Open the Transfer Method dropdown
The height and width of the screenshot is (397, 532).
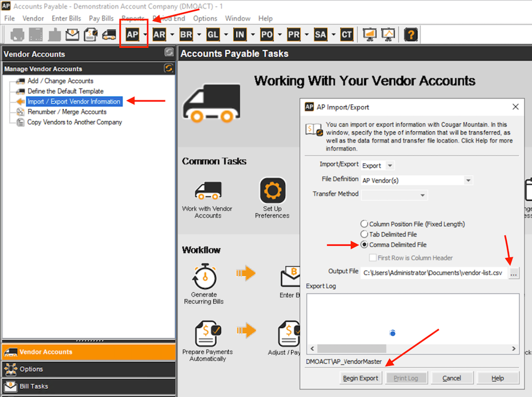coord(394,195)
